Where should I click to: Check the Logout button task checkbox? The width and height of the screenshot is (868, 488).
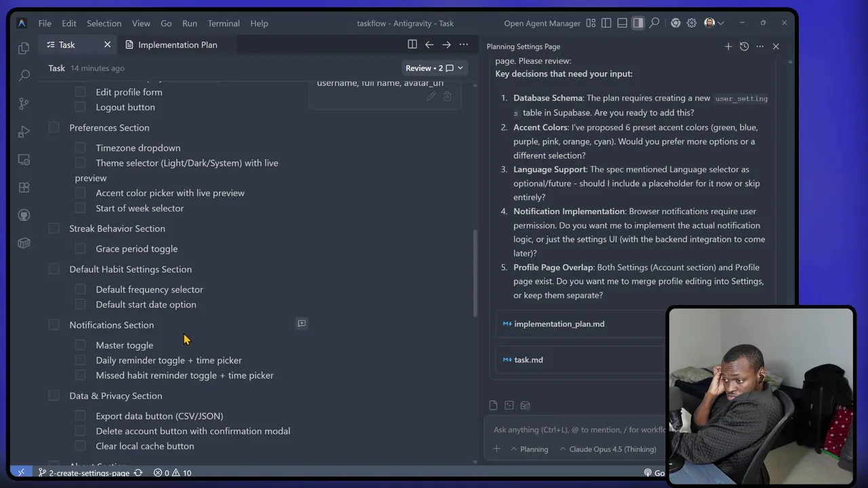coord(80,107)
